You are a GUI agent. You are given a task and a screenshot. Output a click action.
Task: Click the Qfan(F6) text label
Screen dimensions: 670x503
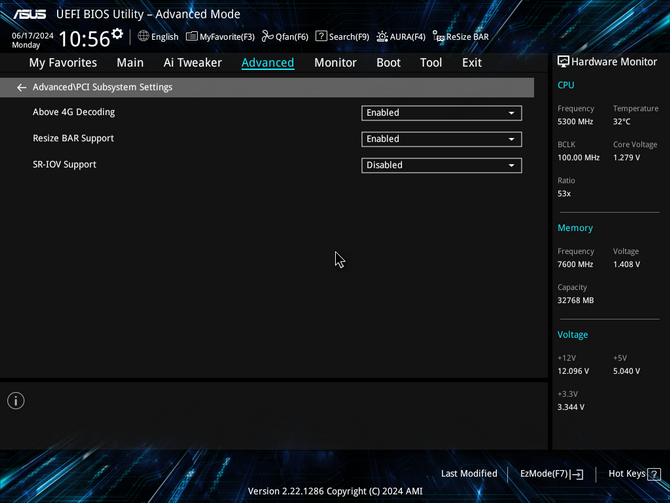pyautogui.click(x=292, y=37)
